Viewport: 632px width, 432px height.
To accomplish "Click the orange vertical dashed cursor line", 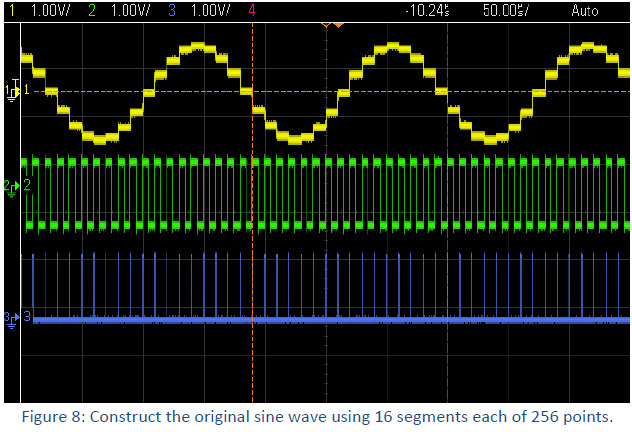I will (x=252, y=250).
